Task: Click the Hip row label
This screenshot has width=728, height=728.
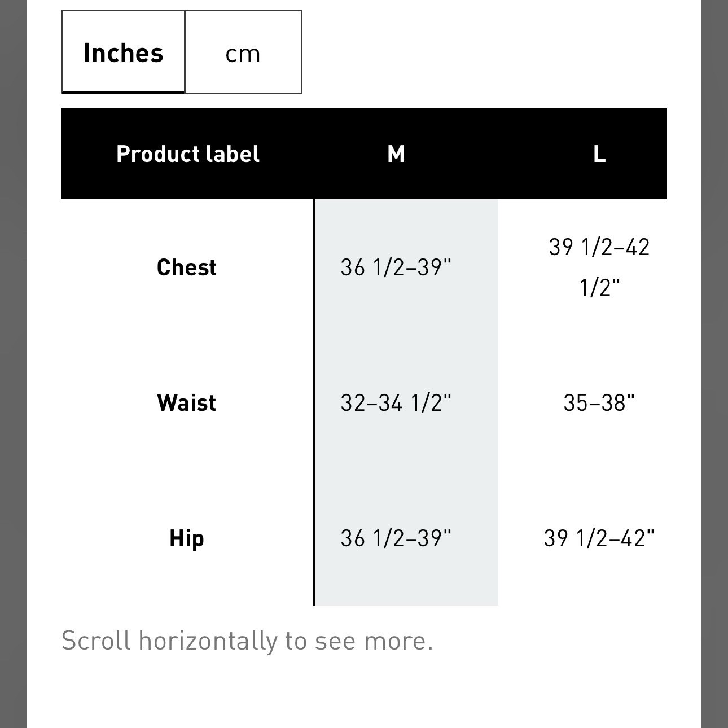Action: pos(187,538)
